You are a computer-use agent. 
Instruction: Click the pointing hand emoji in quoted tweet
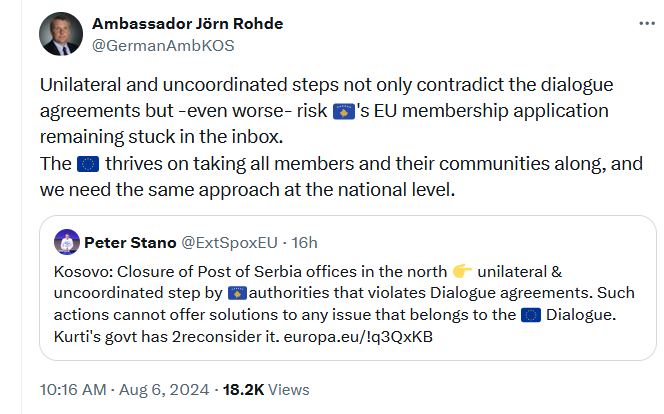pyautogui.click(x=462, y=271)
